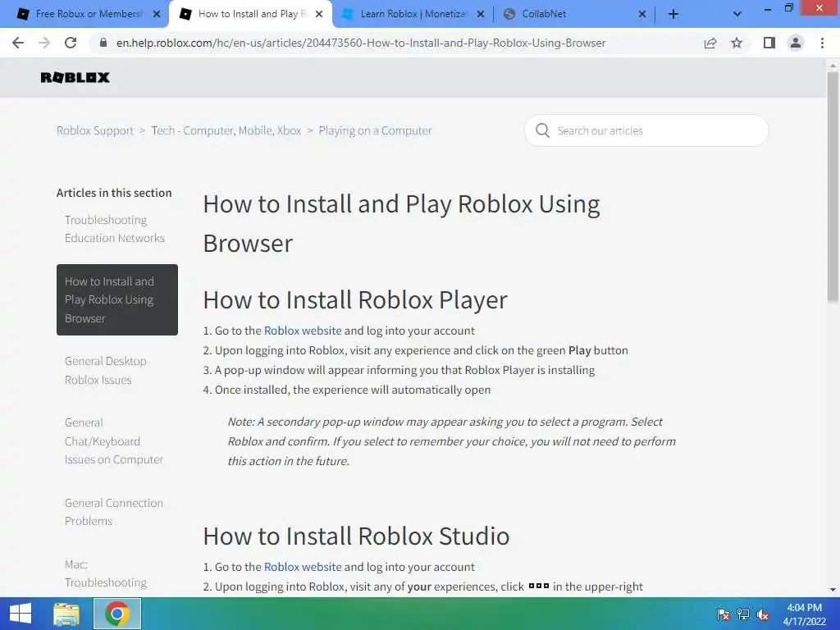
Task: Close the Free Robux or Membership tab
Action: 157,15
